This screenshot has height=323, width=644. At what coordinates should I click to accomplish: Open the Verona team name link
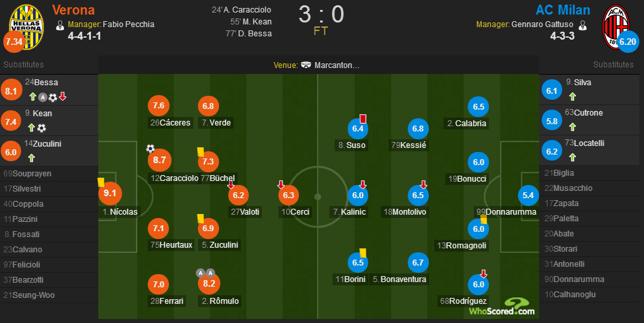tap(73, 10)
